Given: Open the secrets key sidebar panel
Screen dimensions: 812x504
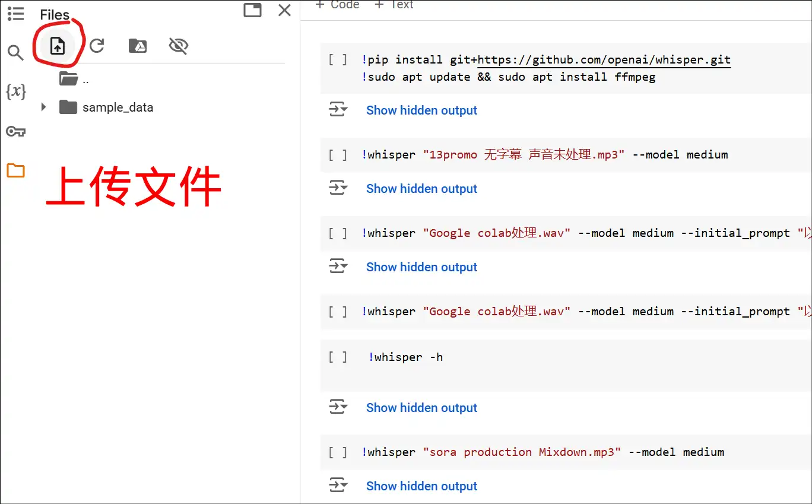Looking at the screenshot, I should [x=15, y=131].
